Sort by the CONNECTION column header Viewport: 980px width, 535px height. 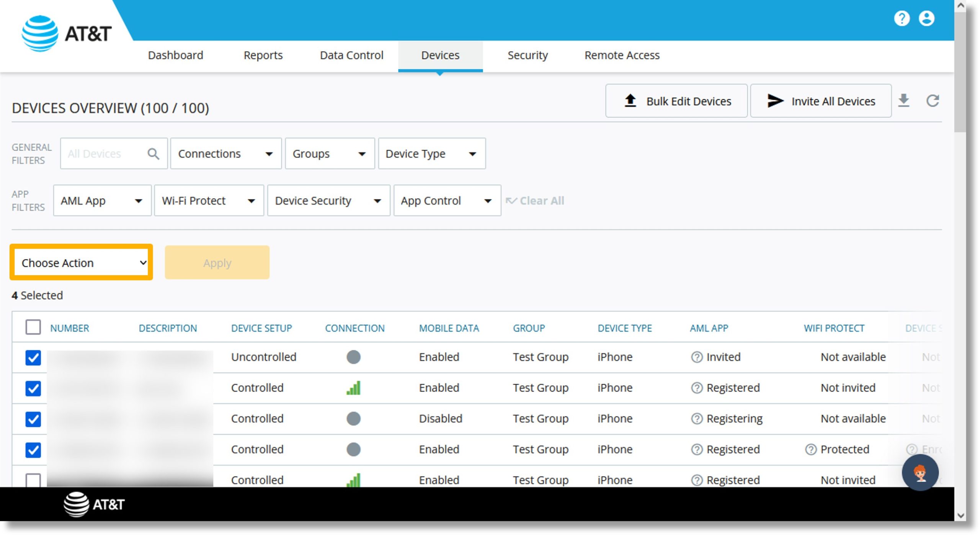point(354,328)
